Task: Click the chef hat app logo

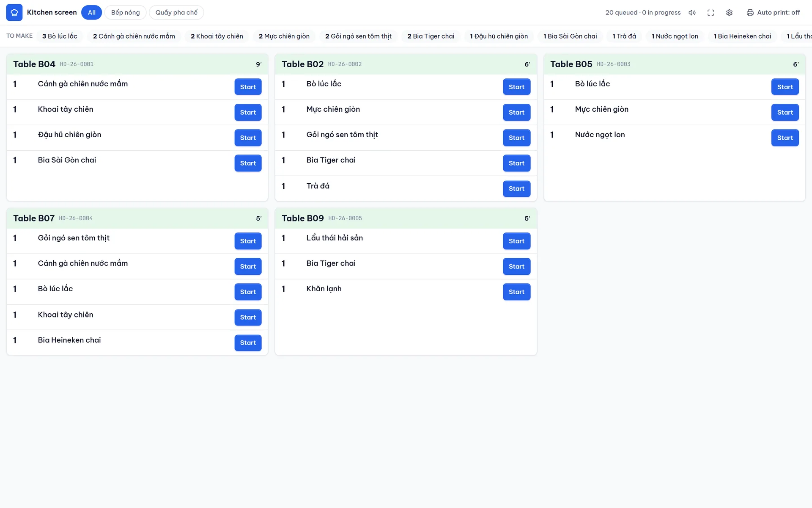Action: [14, 13]
